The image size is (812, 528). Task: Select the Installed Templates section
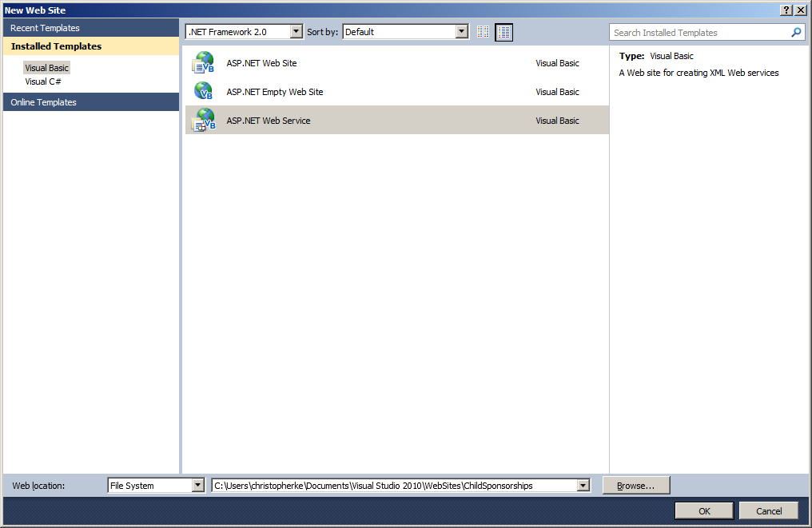pos(91,46)
